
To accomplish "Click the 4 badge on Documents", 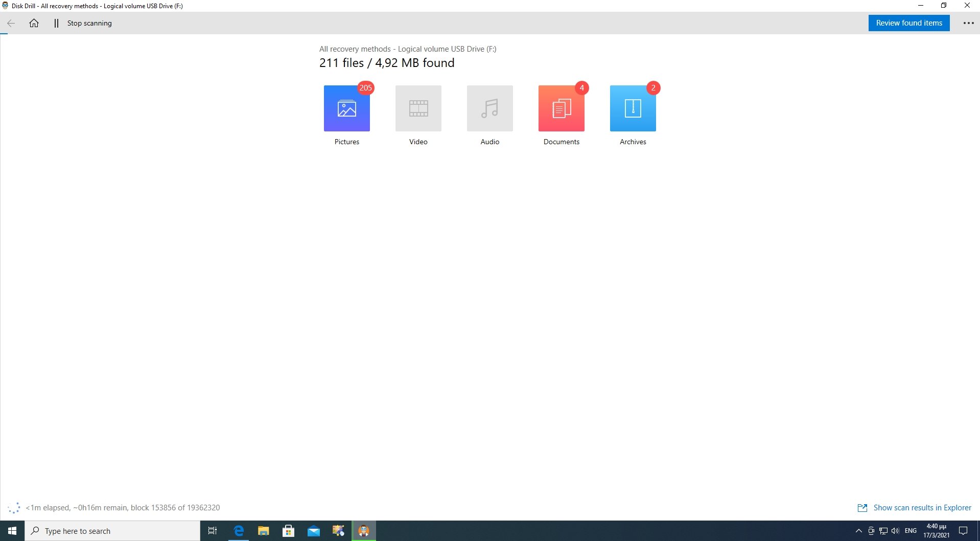I will 581,88.
